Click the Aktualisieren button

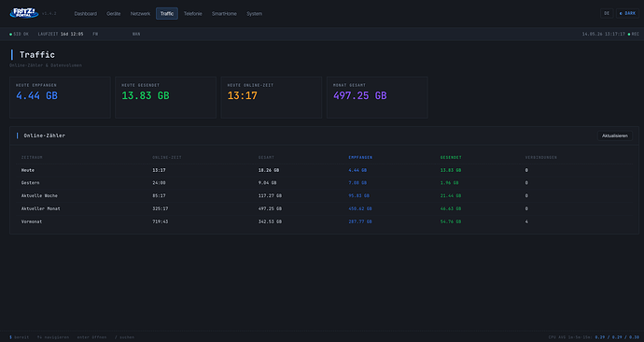pos(614,135)
